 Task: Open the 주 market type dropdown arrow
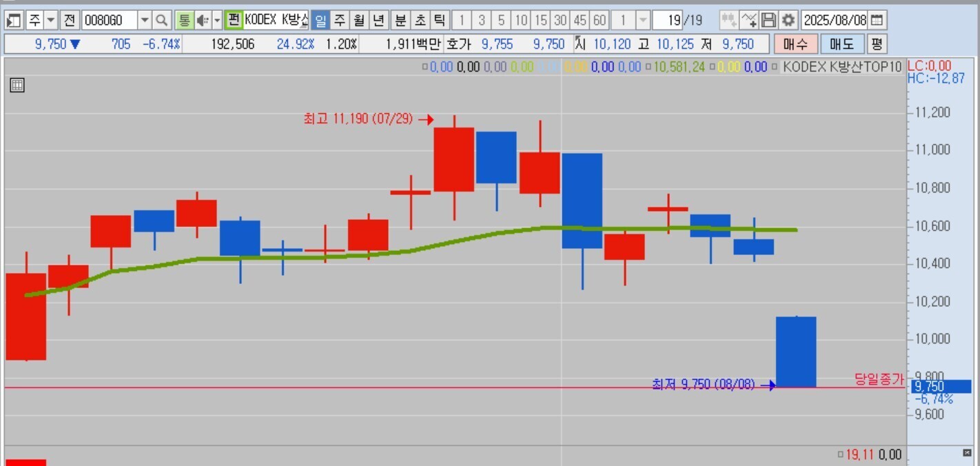(x=50, y=20)
